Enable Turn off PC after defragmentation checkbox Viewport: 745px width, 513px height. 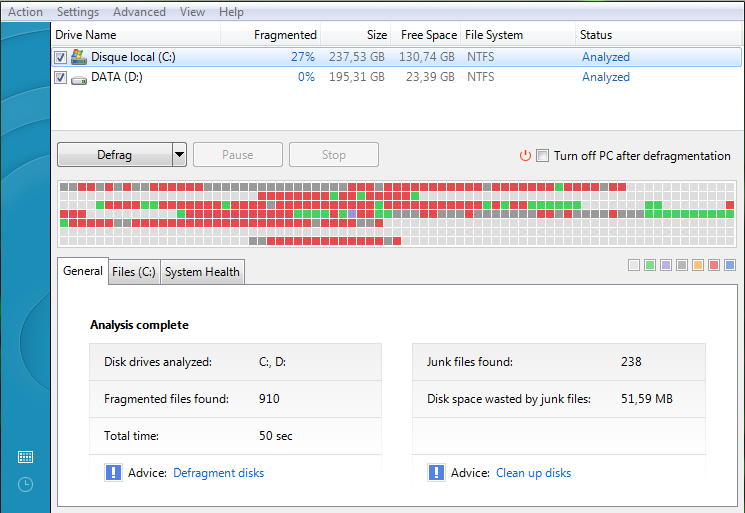tap(543, 156)
